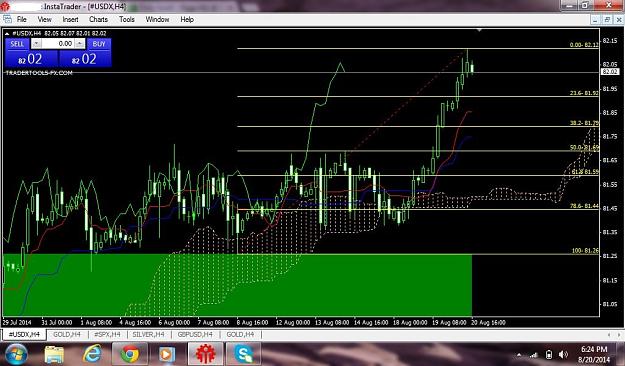Image resolution: width=625 pixels, height=366 pixels.
Task: Click the 100- 81.26 Fibonacci level label
Action: [x=585, y=251]
